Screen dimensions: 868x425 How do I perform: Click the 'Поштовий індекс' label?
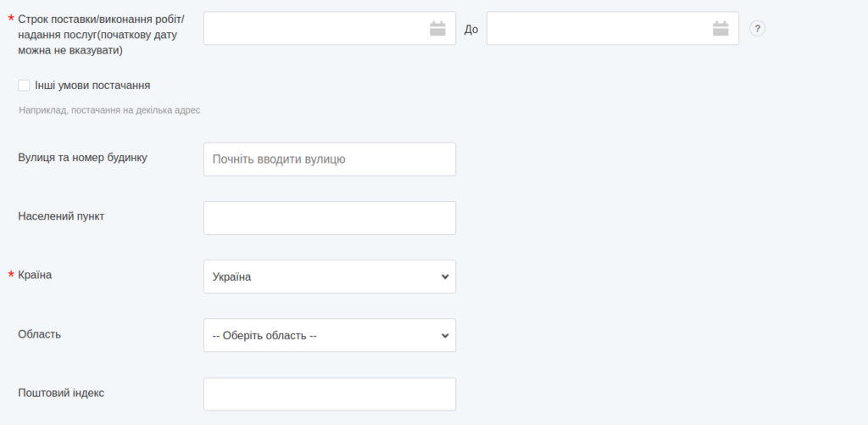(61, 393)
